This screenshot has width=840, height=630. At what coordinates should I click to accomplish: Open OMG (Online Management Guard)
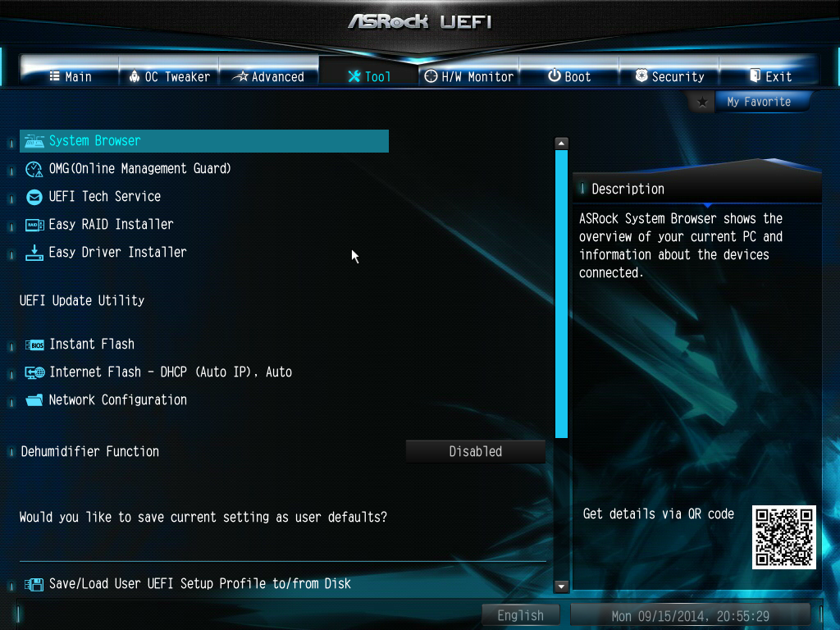[139, 169]
